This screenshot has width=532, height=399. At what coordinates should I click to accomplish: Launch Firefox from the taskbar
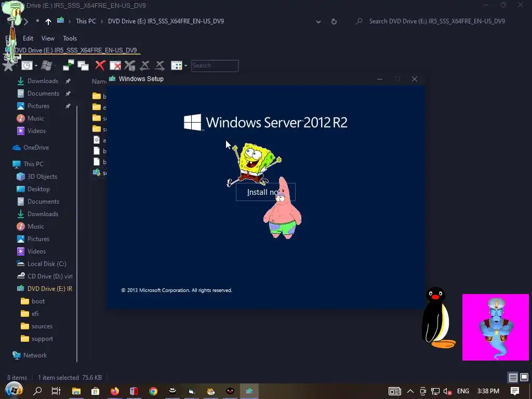(x=115, y=391)
